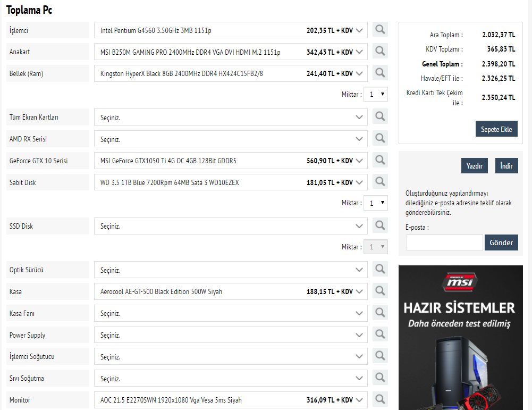
Task: Click the search icon for Sabit Disk
Action: [380, 182]
